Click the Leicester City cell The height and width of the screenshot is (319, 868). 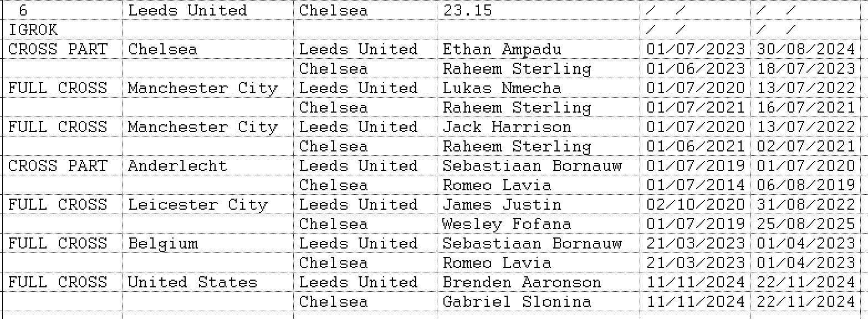(x=198, y=205)
